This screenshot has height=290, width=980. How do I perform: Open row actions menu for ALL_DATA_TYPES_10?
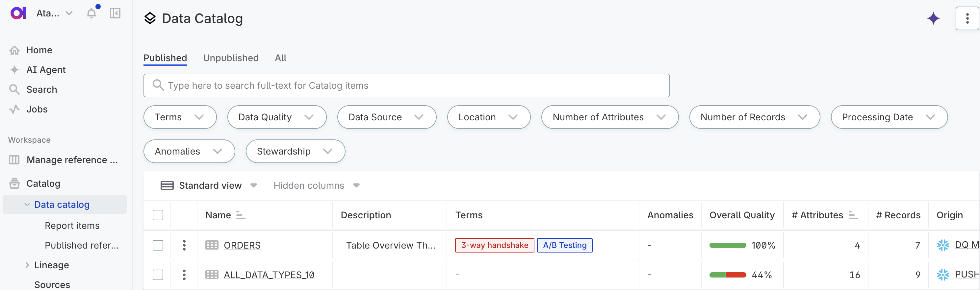(x=184, y=275)
